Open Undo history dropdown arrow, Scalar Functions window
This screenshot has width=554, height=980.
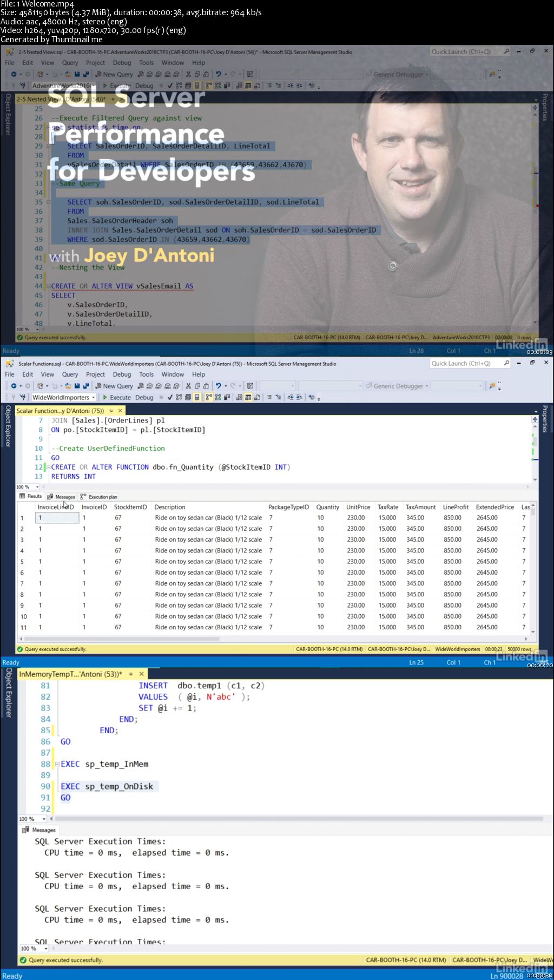tap(226, 386)
